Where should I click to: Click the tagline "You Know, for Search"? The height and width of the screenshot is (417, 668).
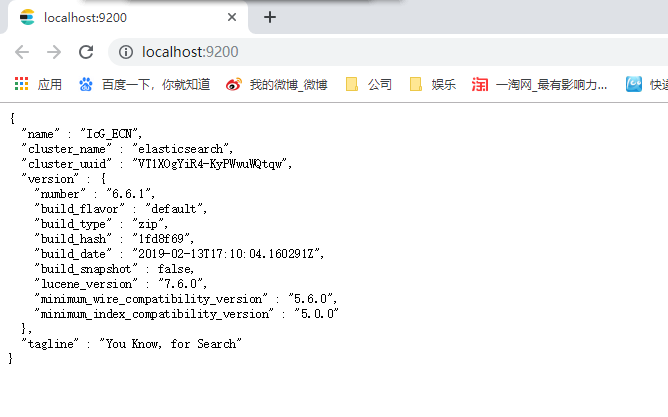click(x=170, y=343)
